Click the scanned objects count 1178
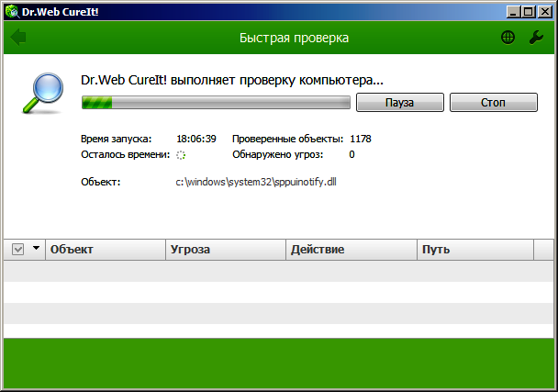Viewport: 558px width, 392px height. [x=361, y=139]
